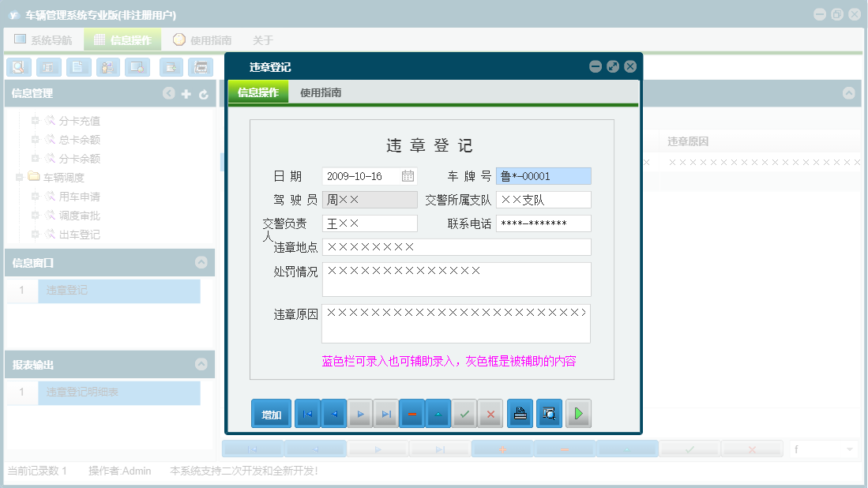
Task: Click the plus icon on the 信息管理 panel header
Action: pos(186,93)
